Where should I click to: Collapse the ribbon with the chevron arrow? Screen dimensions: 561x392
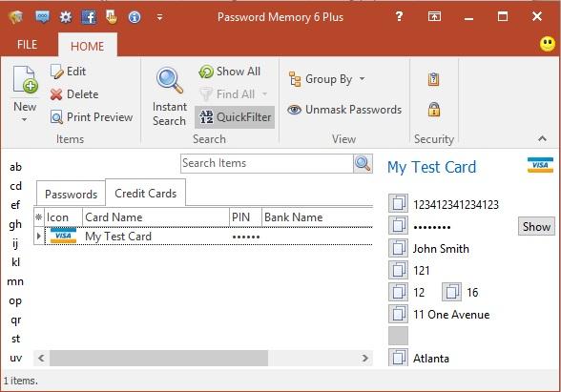click(542, 138)
